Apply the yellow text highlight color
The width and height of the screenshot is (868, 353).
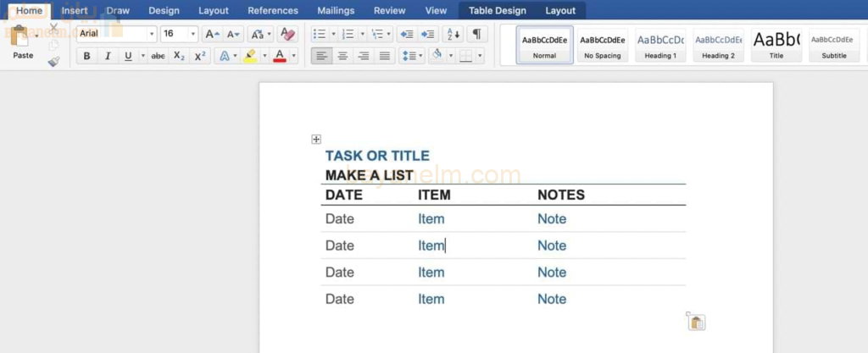(249, 57)
